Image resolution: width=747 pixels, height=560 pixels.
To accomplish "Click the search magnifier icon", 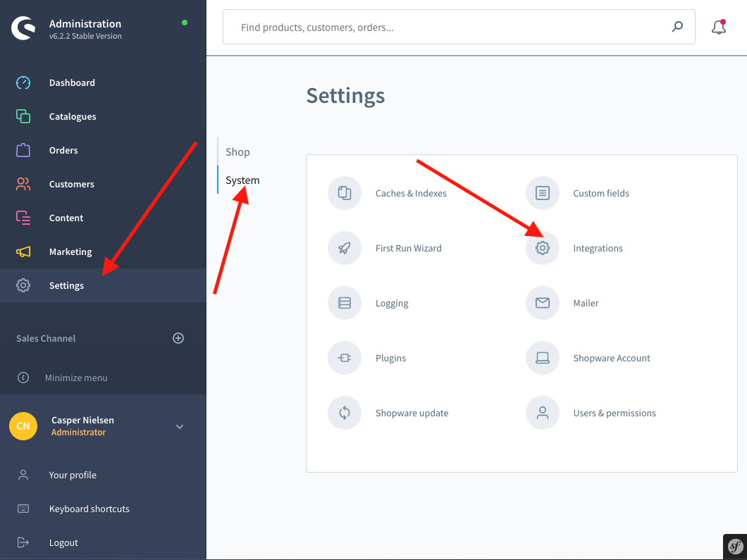I will point(677,27).
